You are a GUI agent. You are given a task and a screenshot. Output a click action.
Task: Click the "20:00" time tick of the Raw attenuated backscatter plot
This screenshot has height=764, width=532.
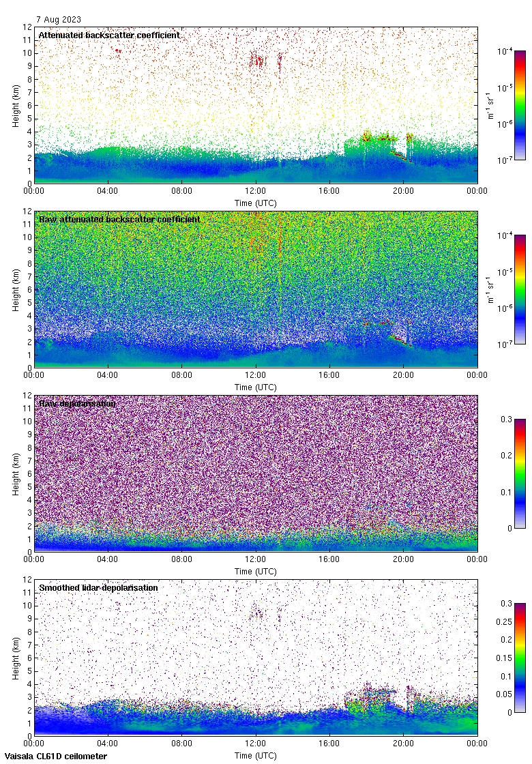click(x=403, y=375)
